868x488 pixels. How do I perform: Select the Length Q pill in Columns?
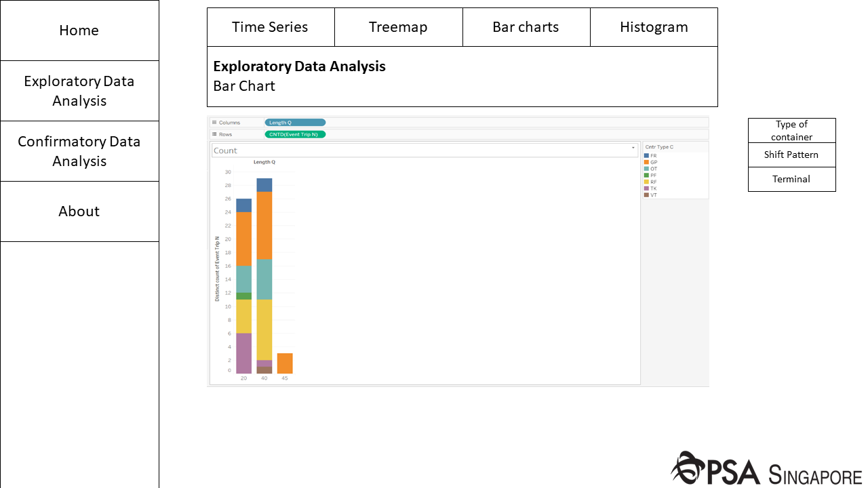(295, 123)
